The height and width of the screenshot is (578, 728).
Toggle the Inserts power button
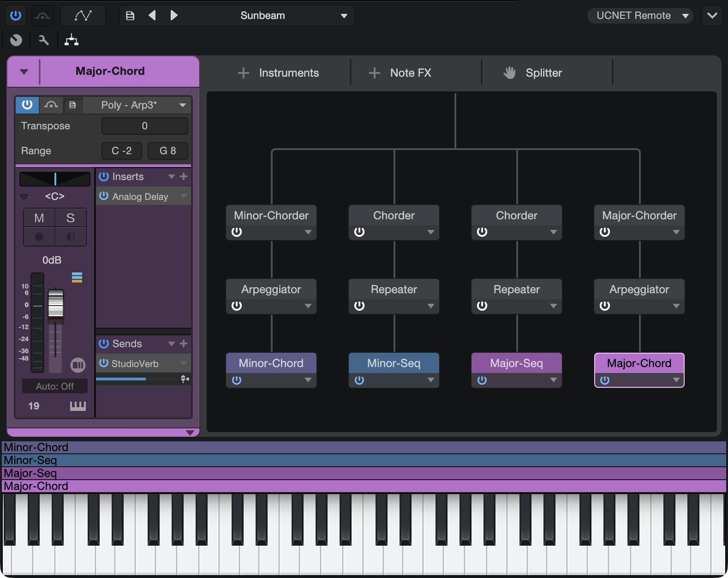pyautogui.click(x=104, y=176)
